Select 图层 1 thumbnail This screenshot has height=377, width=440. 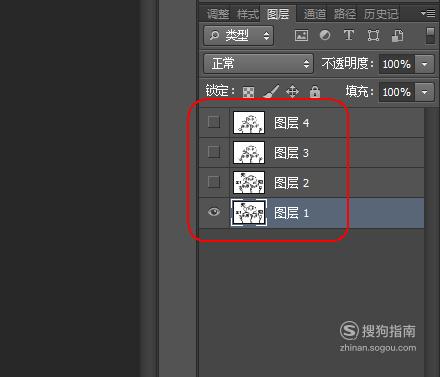coord(249,212)
